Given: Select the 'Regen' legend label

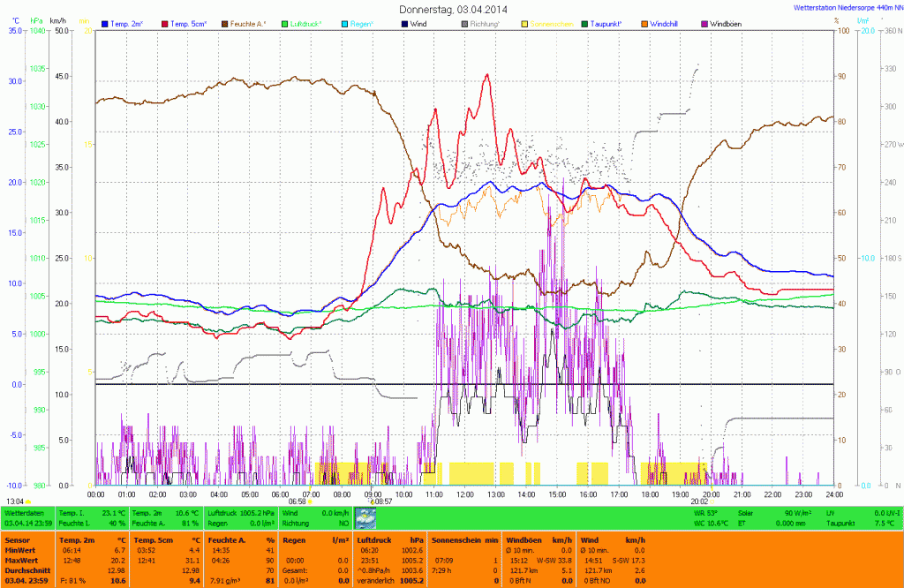Looking at the screenshot, I should coord(362,24).
